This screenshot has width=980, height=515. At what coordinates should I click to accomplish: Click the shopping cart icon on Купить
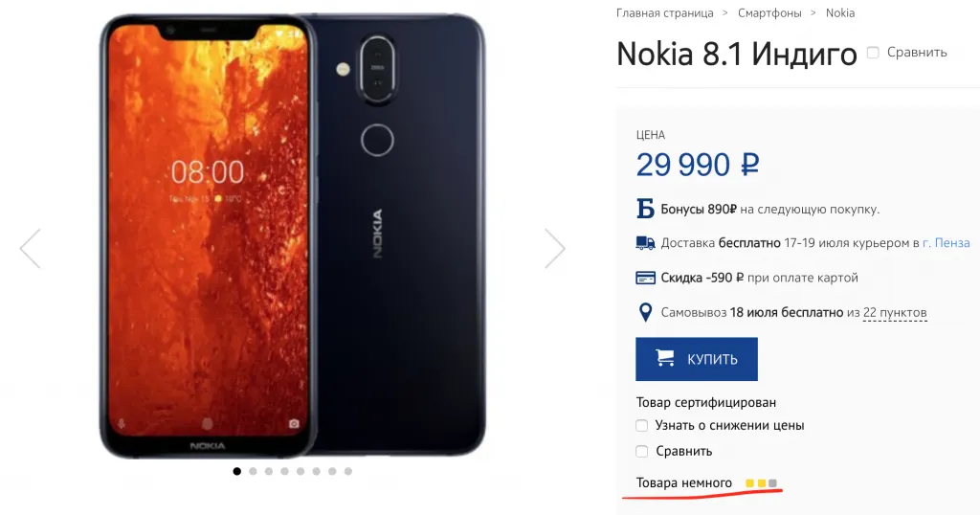[x=664, y=359]
